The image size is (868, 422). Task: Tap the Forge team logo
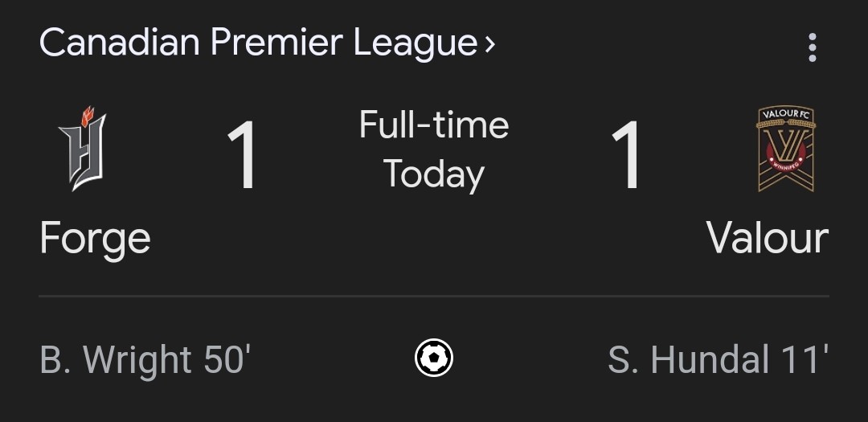click(x=83, y=149)
